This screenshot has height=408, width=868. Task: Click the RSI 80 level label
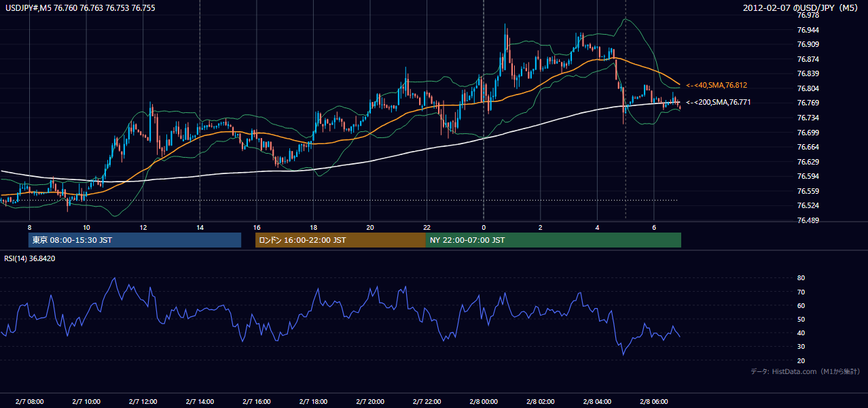pyautogui.click(x=801, y=278)
